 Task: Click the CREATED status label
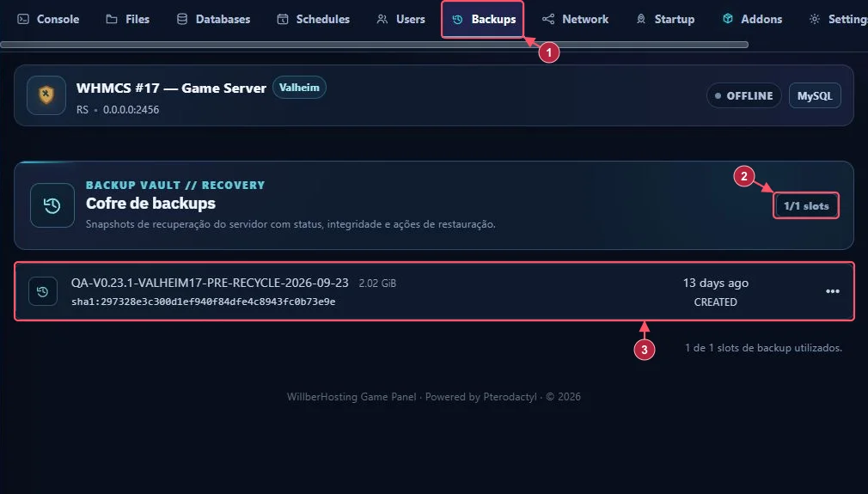pos(716,302)
